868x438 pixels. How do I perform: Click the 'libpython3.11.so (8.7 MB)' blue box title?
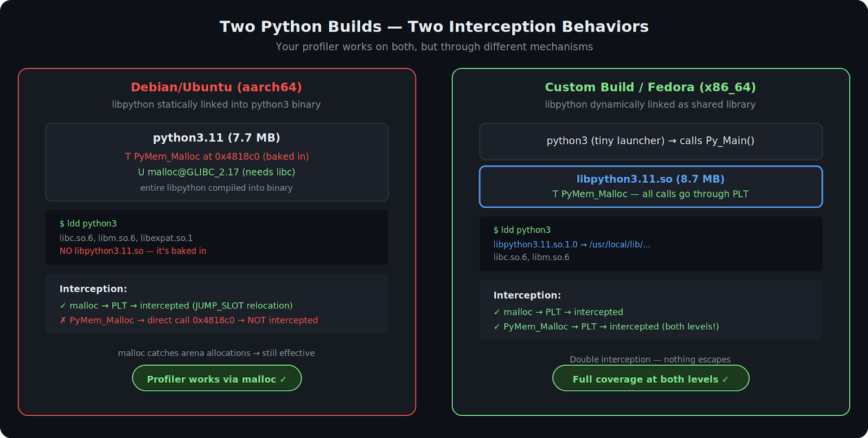(650, 179)
